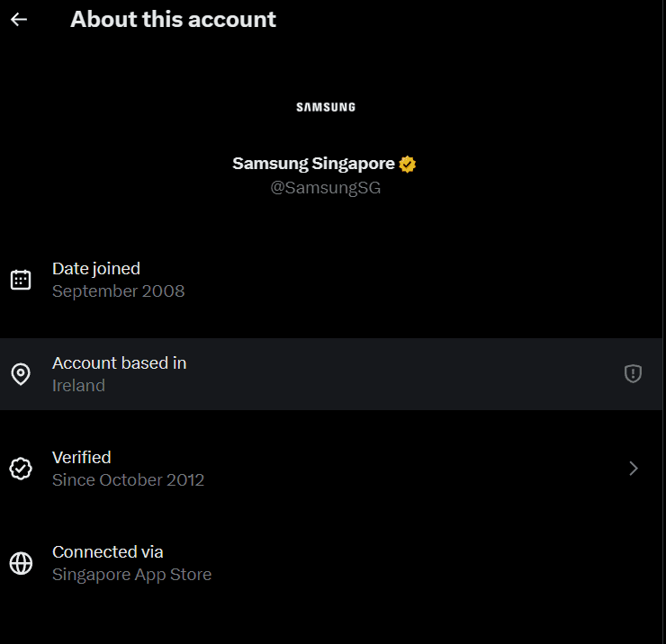Click the verified checkmark icon on the left
The height and width of the screenshot is (644, 666).
pos(21,469)
